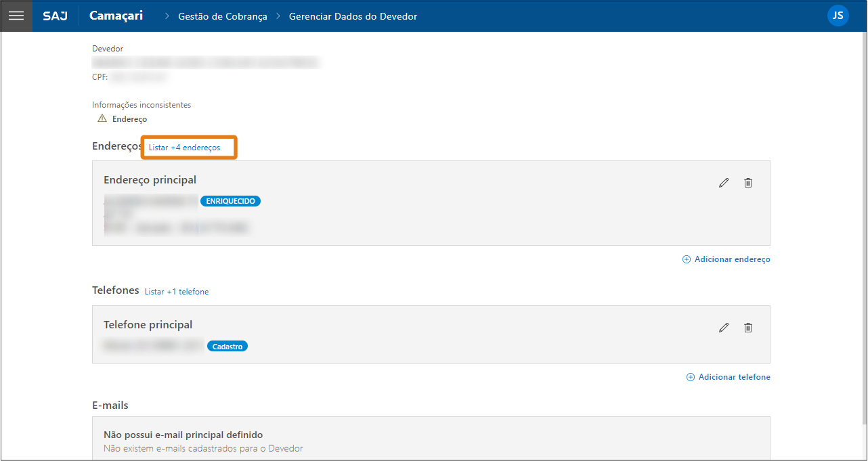Viewport: 868px width, 461px height.
Task: Open the JS user avatar menu
Action: tap(838, 16)
